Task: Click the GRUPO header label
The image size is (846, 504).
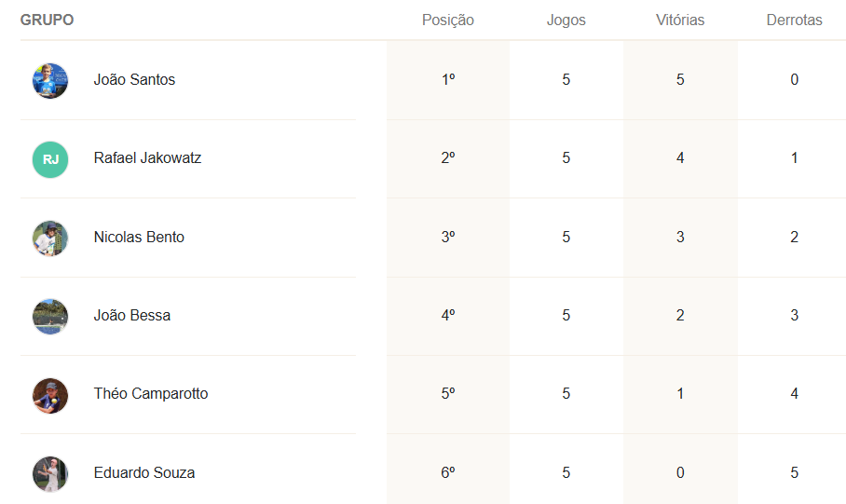Action: 48,20
